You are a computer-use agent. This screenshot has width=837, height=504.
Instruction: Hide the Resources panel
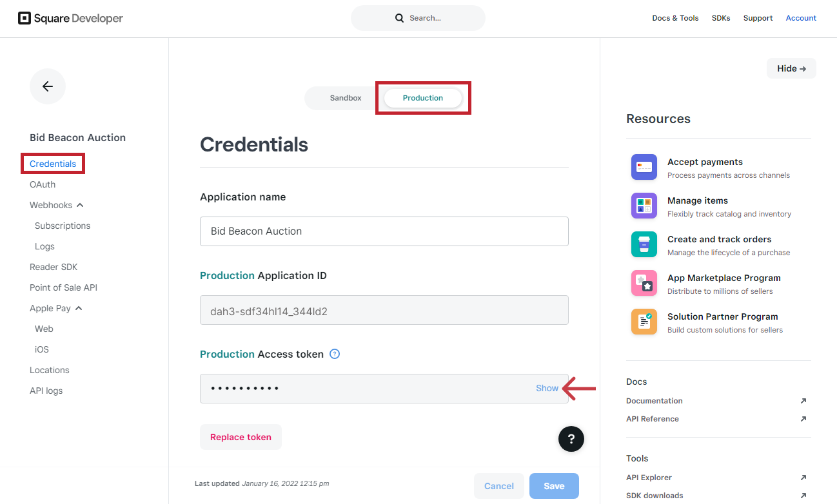pyautogui.click(x=791, y=68)
